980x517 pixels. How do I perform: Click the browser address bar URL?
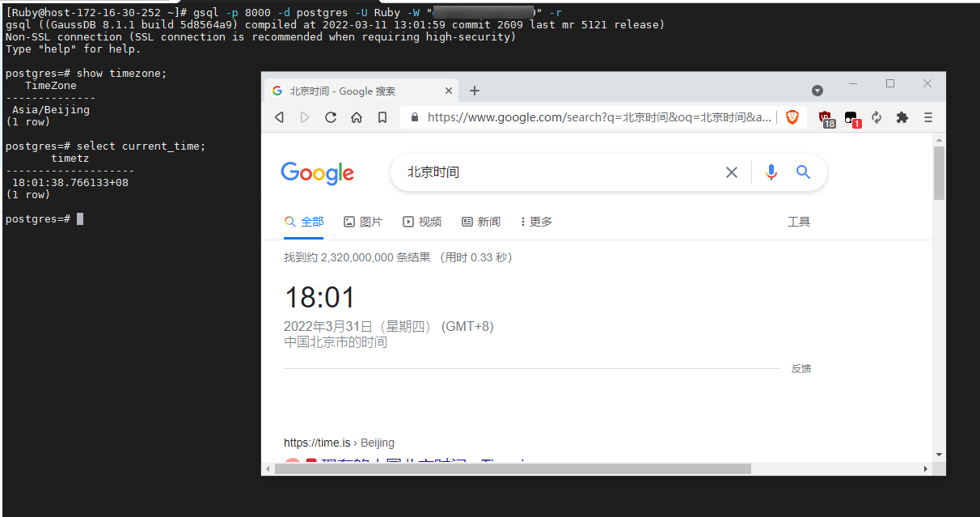click(599, 117)
